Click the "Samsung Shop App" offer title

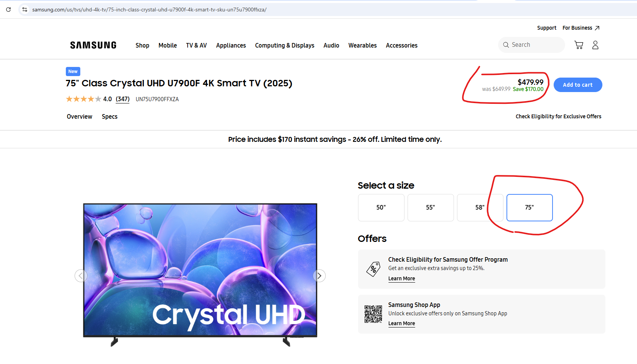click(414, 305)
